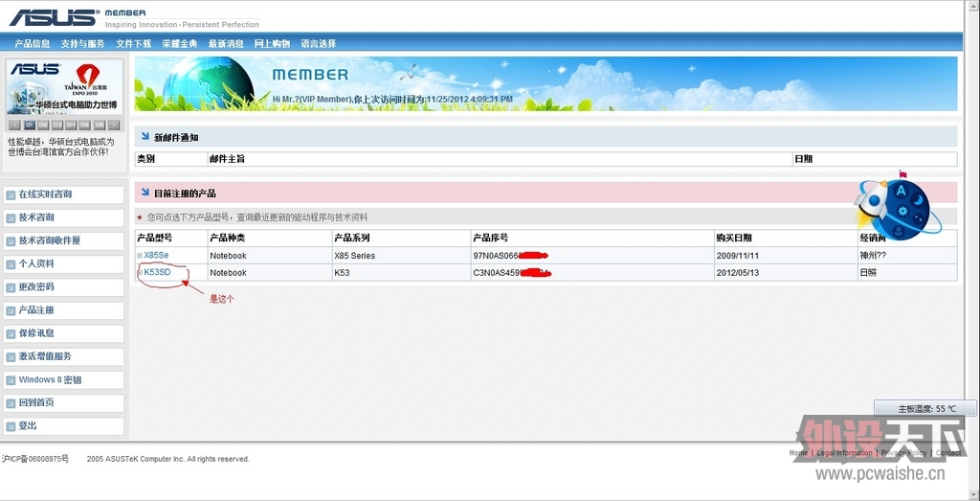
Task: Jump to carousel slide 06
Action: (100, 125)
